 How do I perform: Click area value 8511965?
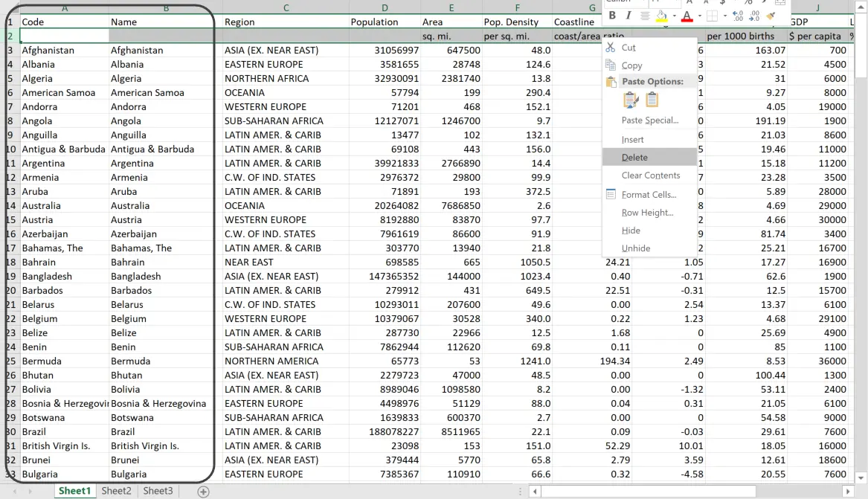(x=451, y=432)
